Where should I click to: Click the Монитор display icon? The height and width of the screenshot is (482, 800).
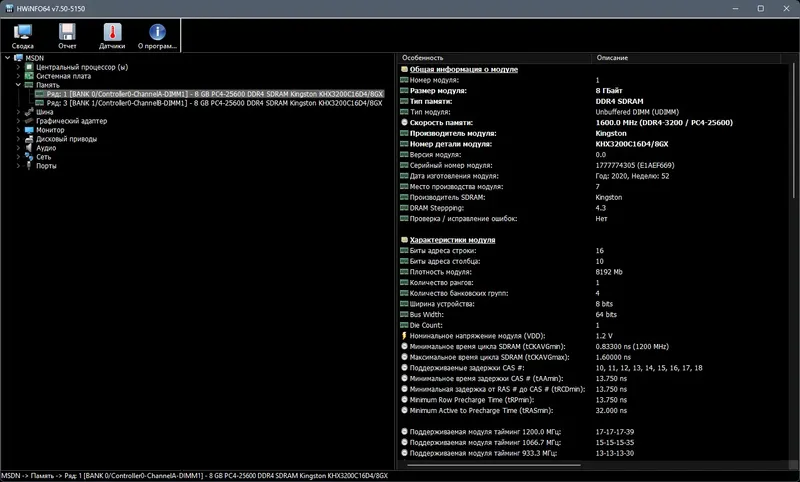pos(29,130)
